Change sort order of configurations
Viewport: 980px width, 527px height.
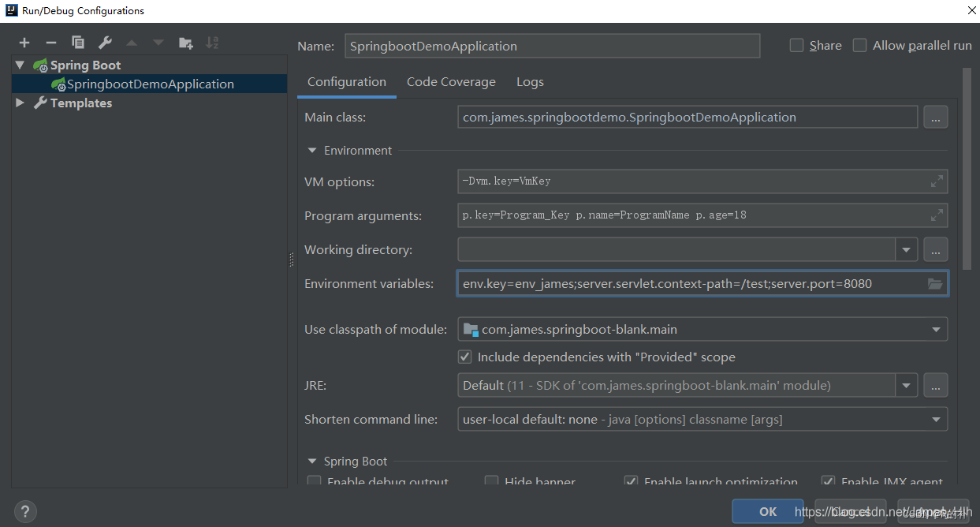point(212,42)
